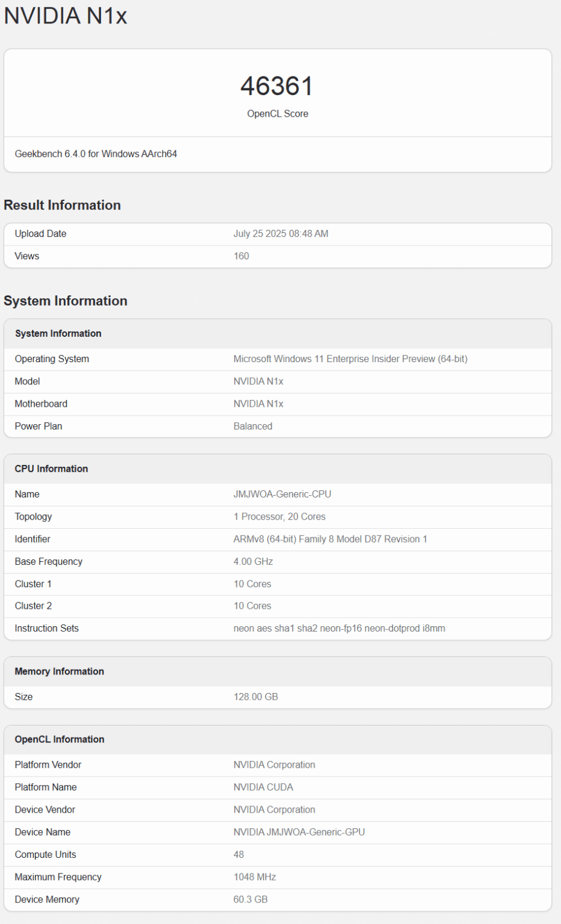Click the OpenCL Score label under the score
Viewport: 561px width, 924px height.
[277, 114]
